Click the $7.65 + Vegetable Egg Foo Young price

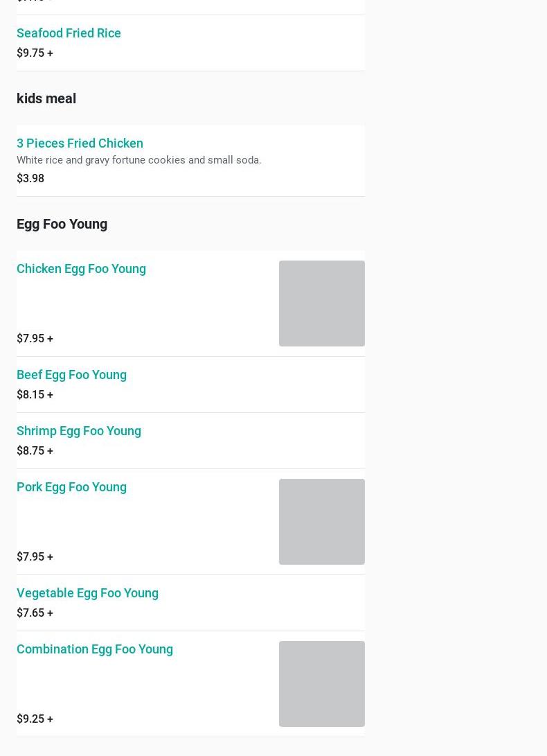(35, 613)
